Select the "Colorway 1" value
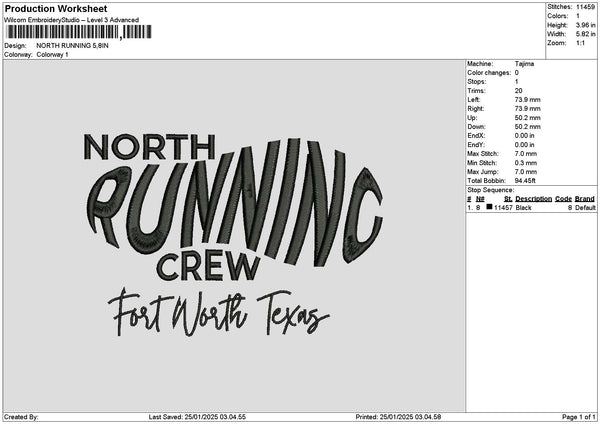The height and width of the screenshot is (424, 600). coord(52,55)
